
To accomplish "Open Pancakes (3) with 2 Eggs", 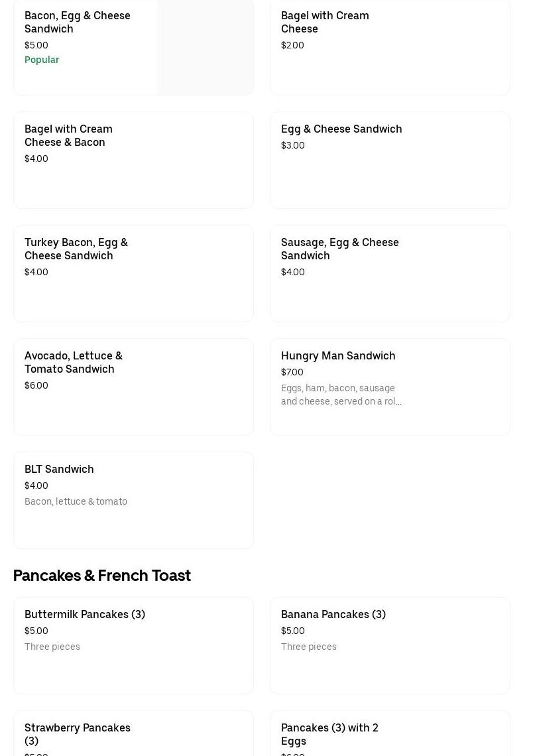I will [329, 733].
